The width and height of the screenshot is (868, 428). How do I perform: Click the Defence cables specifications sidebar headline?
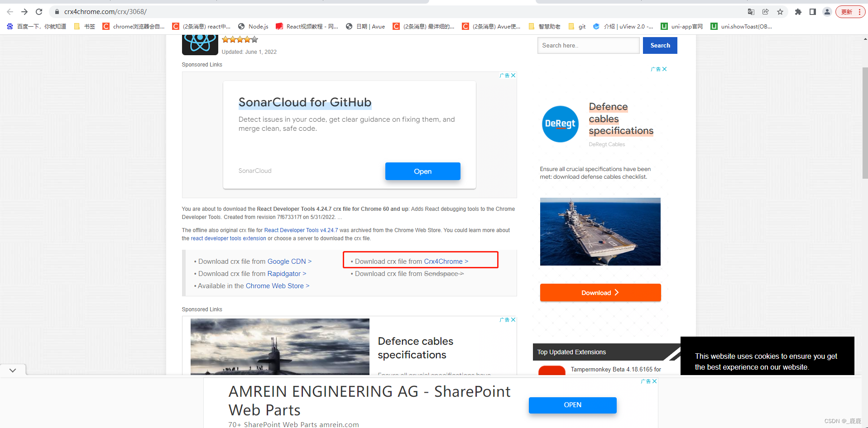pos(621,119)
